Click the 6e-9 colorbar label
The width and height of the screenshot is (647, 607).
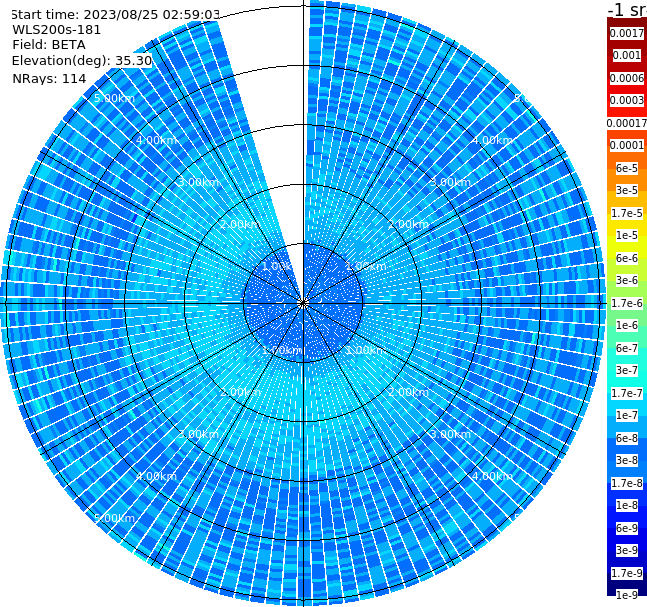pos(627,528)
